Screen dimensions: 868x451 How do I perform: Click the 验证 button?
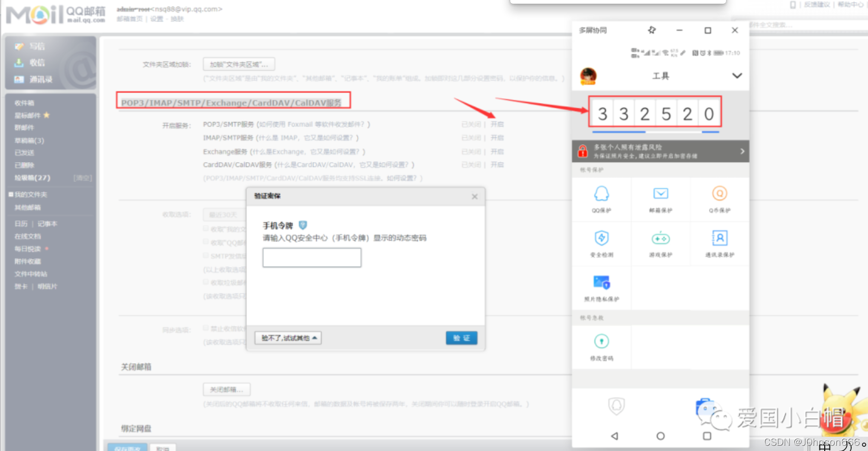(x=462, y=338)
